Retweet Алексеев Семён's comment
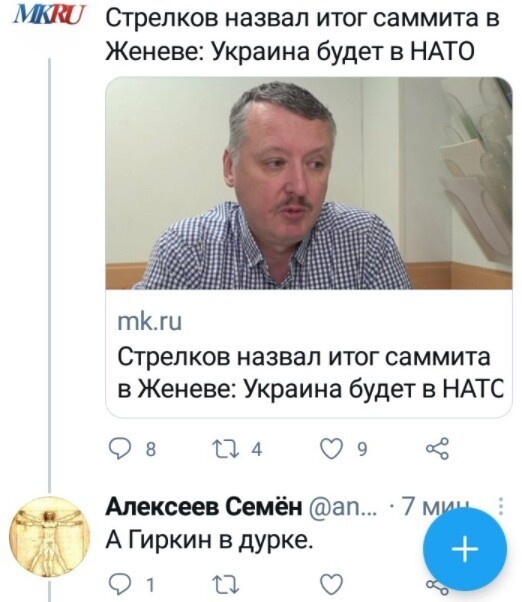This screenshot has width=522, height=602. (x=227, y=585)
